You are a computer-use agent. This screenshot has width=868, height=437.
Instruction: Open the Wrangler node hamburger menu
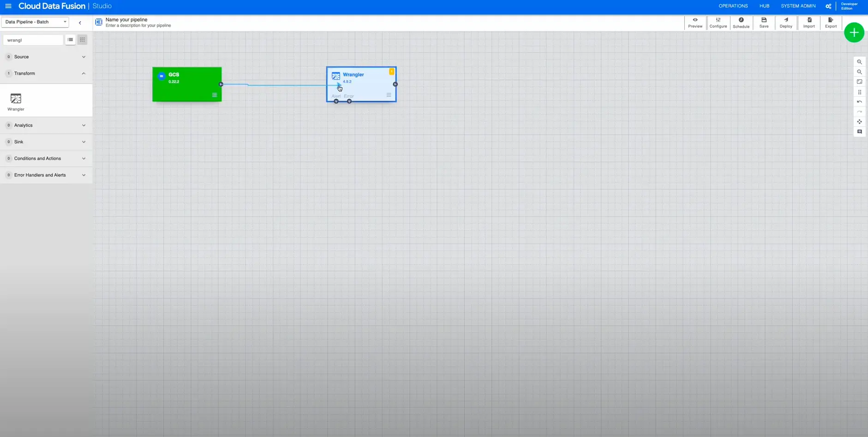(x=389, y=95)
